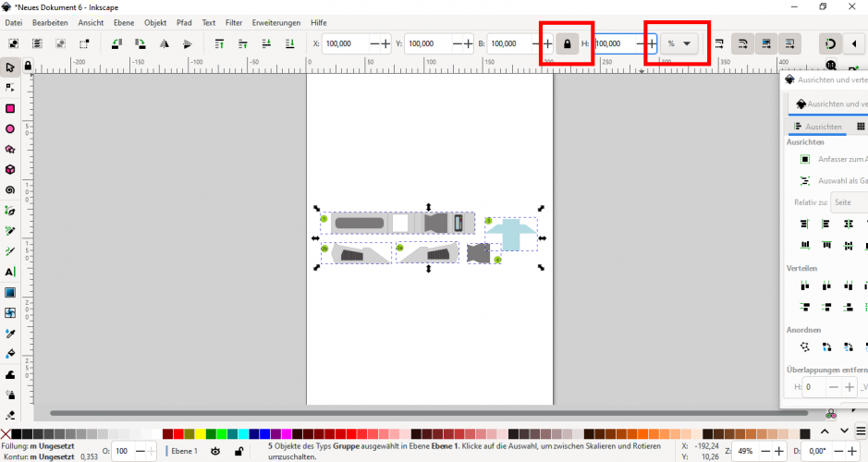Lower selection to bottom
868x462 pixels.
point(289,43)
